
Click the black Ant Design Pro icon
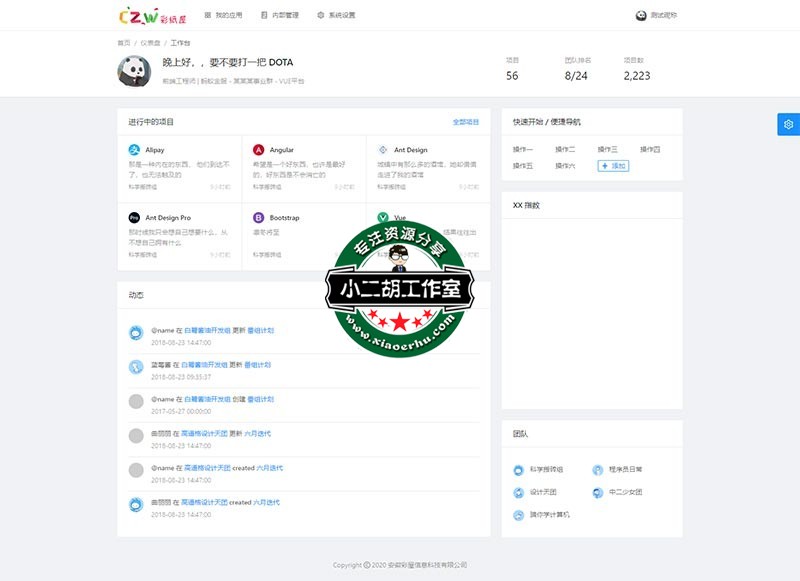(x=134, y=217)
